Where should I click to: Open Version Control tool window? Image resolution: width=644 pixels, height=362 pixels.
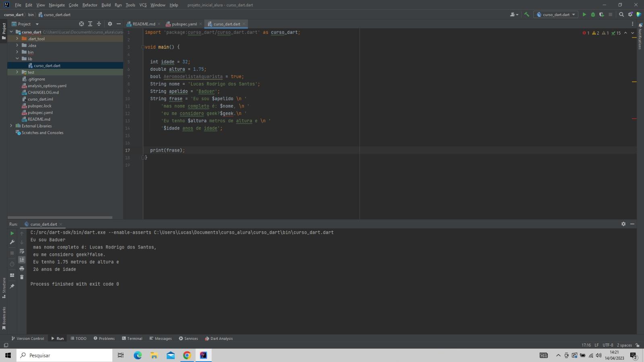[x=28, y=338]
